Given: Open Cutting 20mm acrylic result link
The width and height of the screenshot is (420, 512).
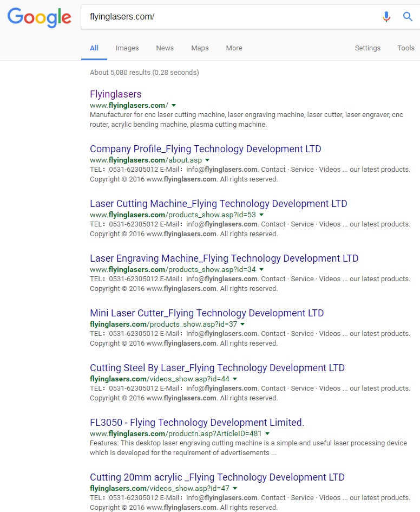Looking at the screenshot, I should point(217,477).
